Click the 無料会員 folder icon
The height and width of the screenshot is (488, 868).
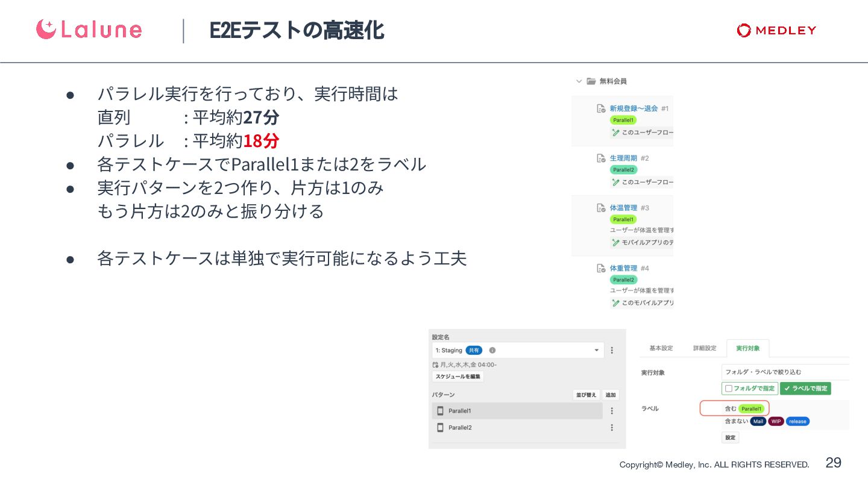point(591,81)
